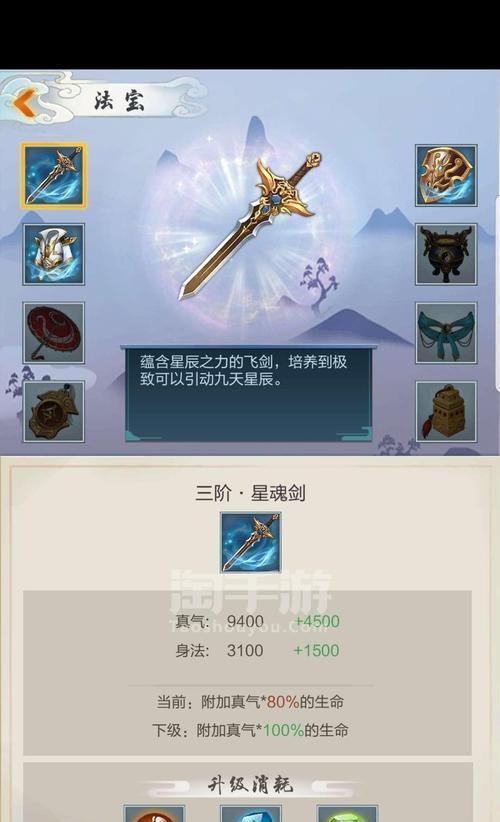The width and height of the screenshot is (500, 822).
Task: Tap the orange back arrow
Action: pos(25,102)
